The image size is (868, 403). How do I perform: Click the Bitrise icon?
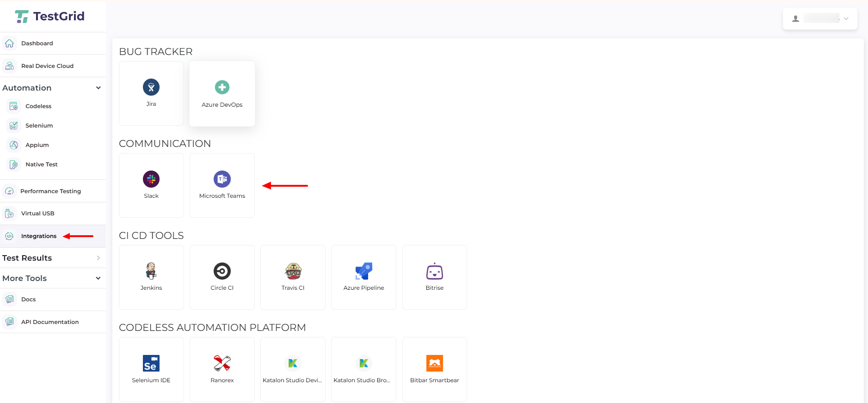(435, 271)
